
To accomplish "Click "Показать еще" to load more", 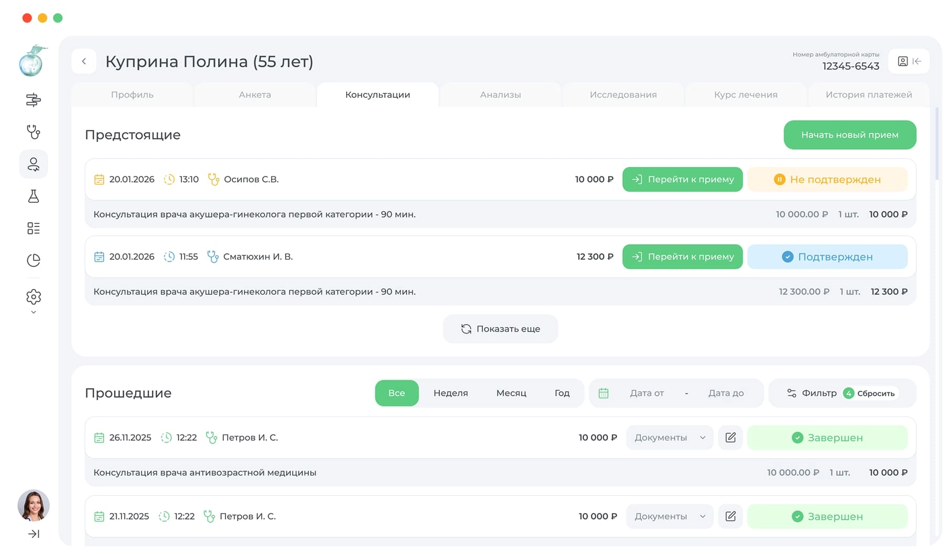I will coord(500,329).
